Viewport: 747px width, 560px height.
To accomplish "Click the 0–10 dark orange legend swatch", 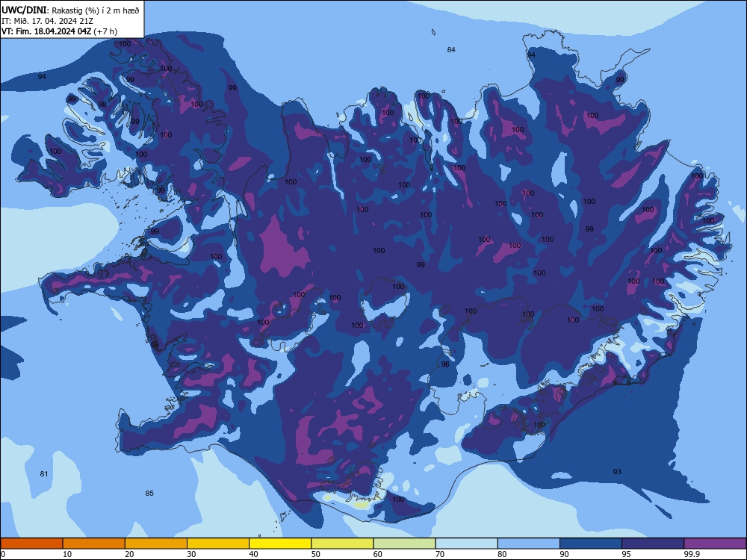I will [31, 544].
